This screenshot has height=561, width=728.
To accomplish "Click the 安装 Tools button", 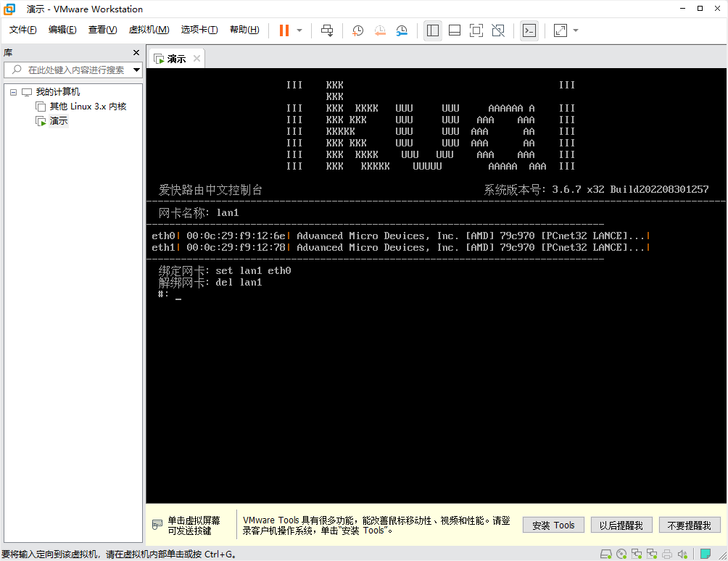I will [x=553, y=525].
